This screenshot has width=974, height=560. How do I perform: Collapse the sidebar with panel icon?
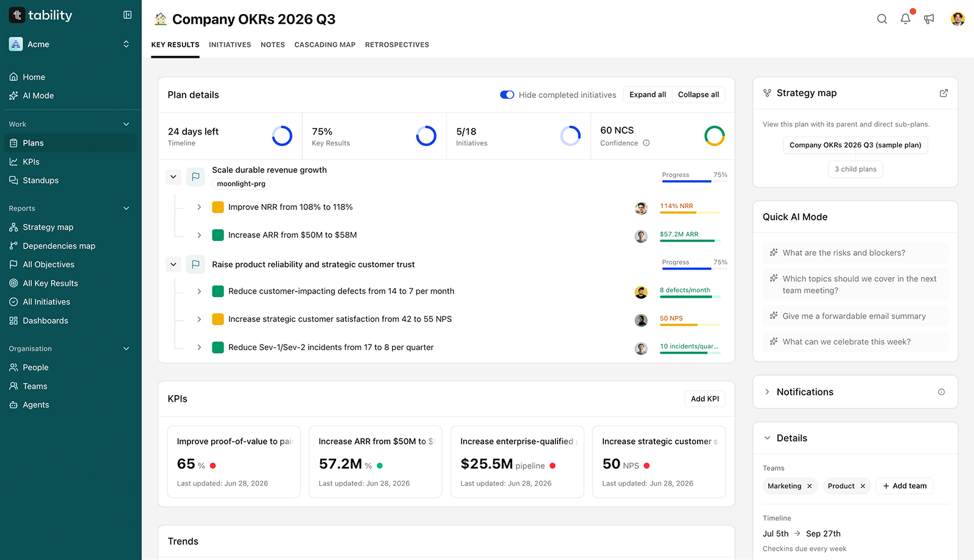127,15
